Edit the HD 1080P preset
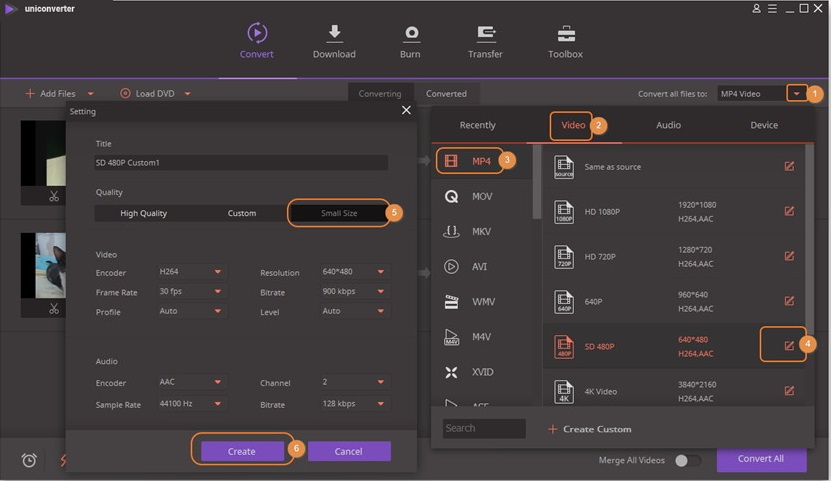This screenshot has height=481, width=831. point(789,211)
